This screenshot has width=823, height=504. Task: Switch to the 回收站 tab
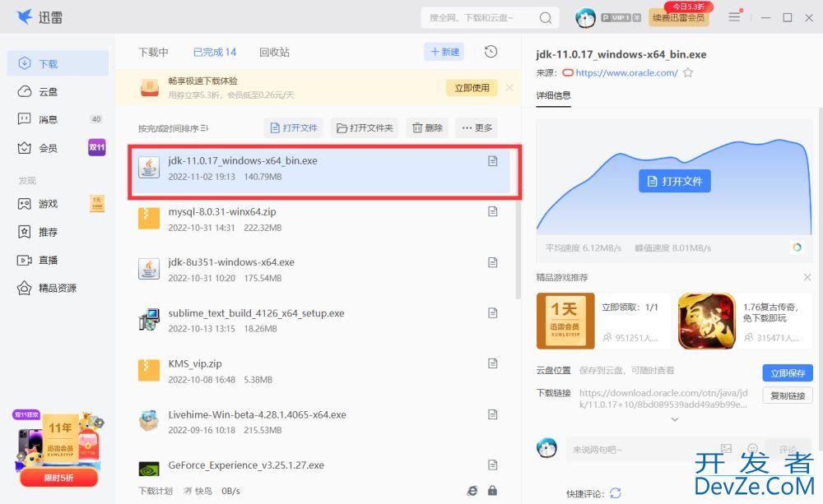[275, 52]
